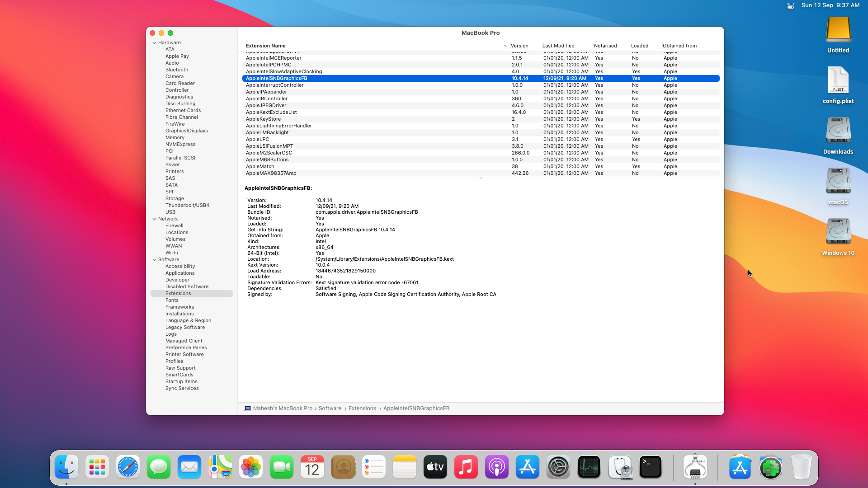The width and height of the screenshot is (868, 488).
Task: Open Activity Monitor in the Dock
Action: (589, 467)
